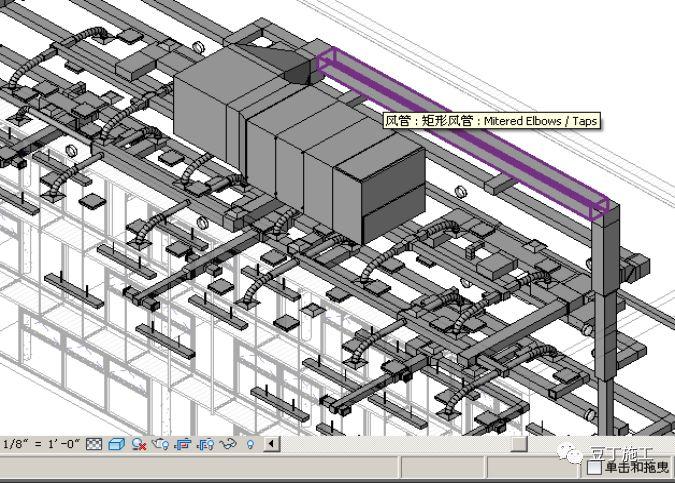
Task: Open the Detail Level icon in view bar
Action: pyautogui.click(x=94, y=444)
